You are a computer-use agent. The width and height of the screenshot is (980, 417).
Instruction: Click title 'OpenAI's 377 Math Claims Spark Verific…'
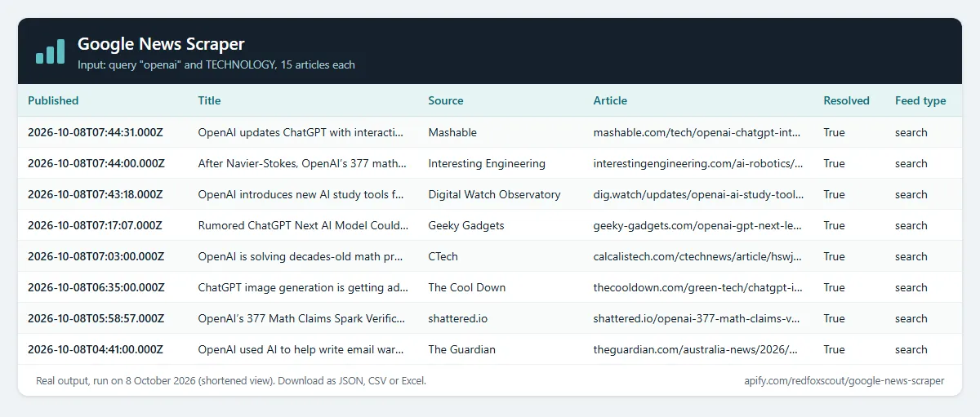click(x=302, y=318)
